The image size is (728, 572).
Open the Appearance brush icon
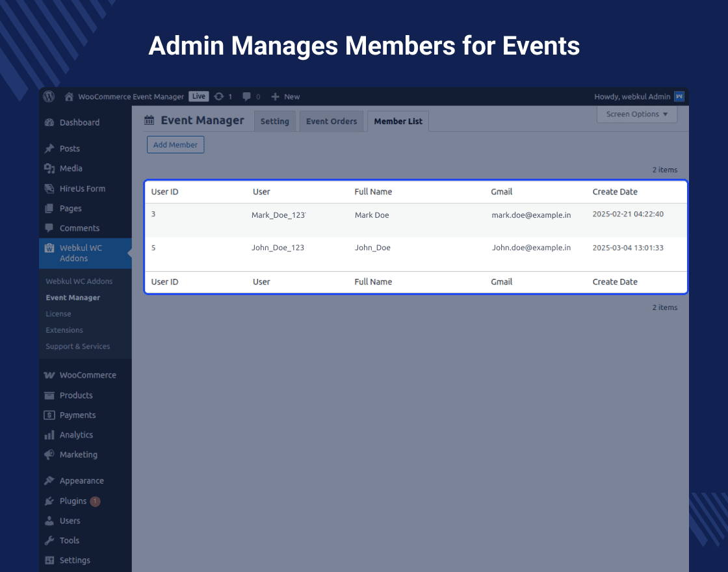click(x=49, y=480)
